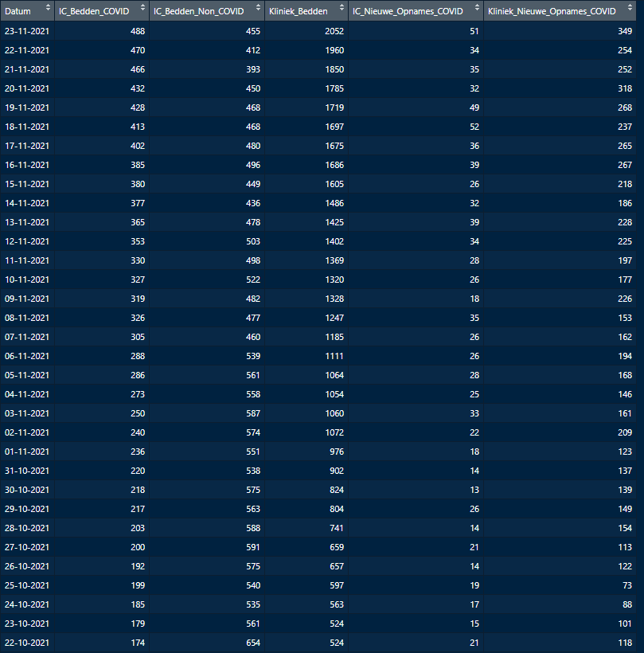
Task: Click IC_Bedden_COVID value 488
Action: pyautogui.click(x=138, y=31)
